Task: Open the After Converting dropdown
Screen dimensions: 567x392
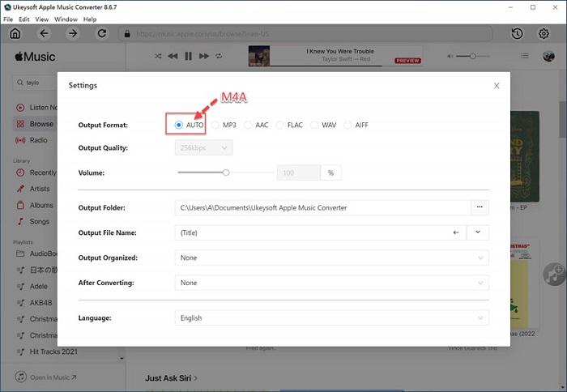Action: pos(331,283)
